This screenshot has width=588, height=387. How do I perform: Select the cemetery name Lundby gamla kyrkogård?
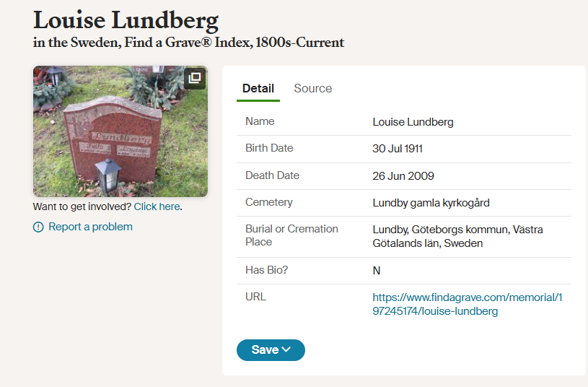pyautogui.click(x=431, y=202)
